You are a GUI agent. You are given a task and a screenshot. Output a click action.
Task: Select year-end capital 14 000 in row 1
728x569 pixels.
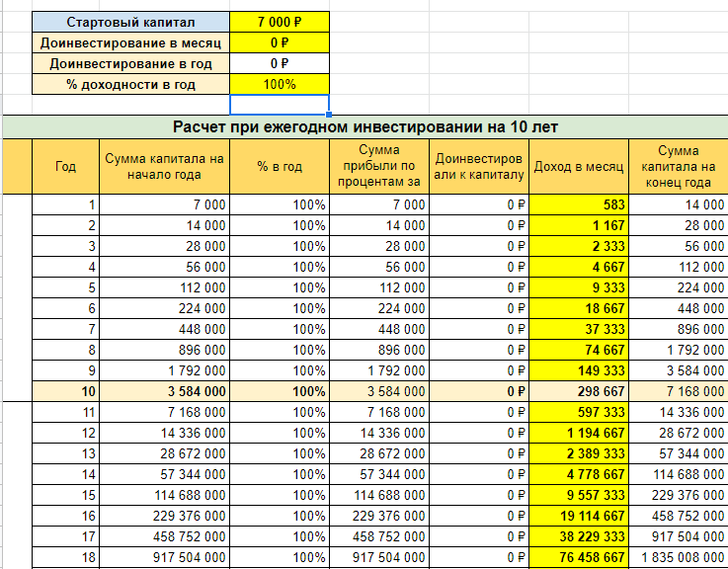[x=679, y=204]
